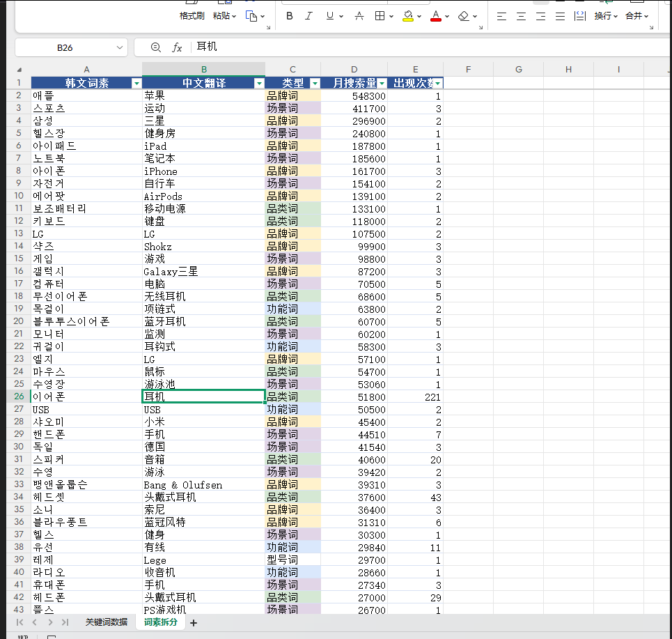This screenshot has width=672, height=639.
Task: Justify text alignment
Action: tap(560, 16)
